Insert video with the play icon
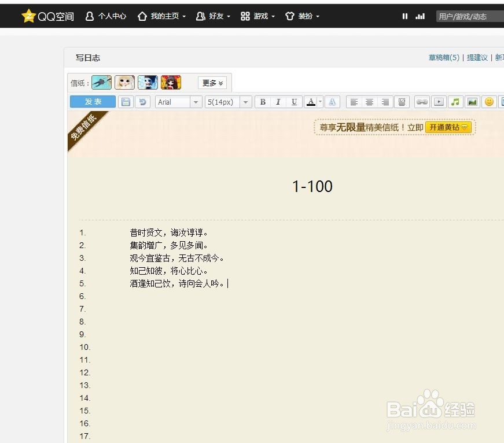 coord(439,102)
